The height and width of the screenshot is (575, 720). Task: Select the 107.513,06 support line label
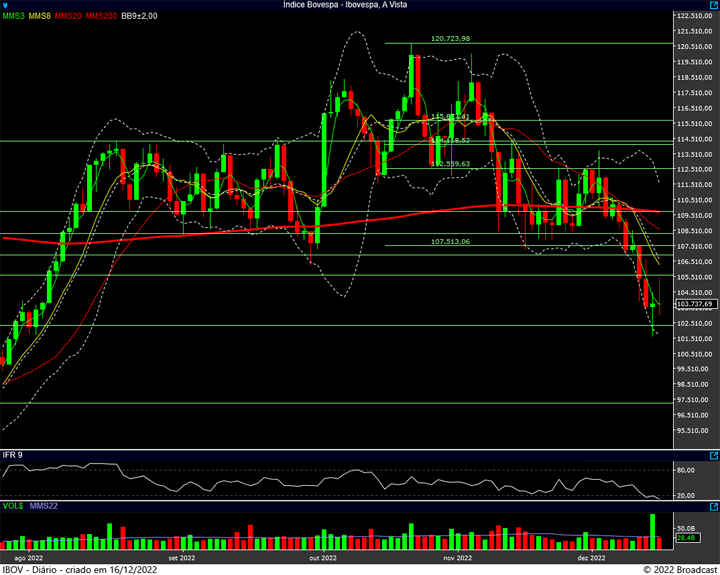click(450, 242)
